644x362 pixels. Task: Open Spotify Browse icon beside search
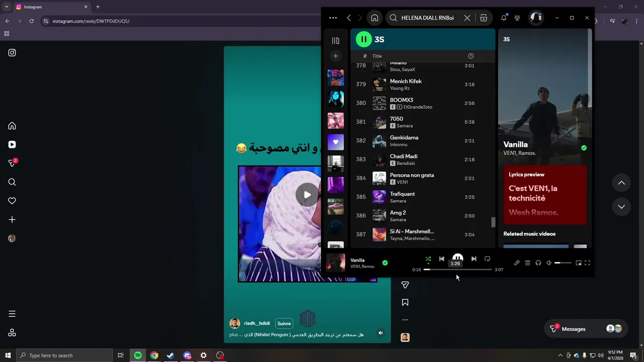coord(484,18)
